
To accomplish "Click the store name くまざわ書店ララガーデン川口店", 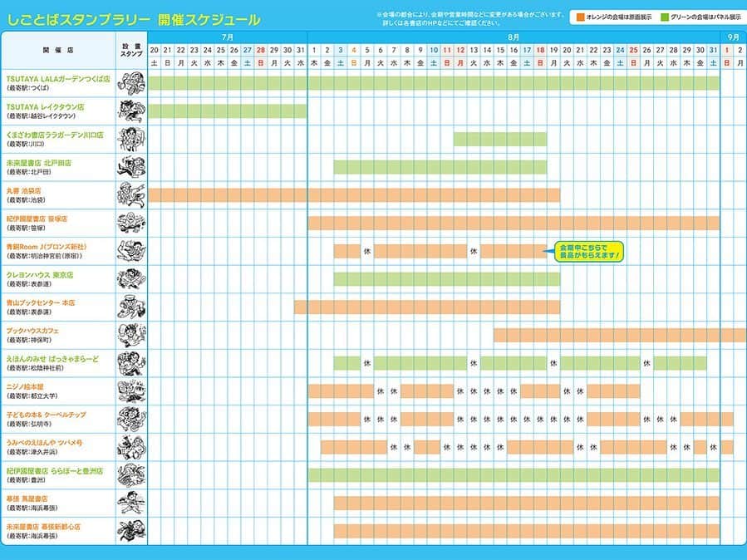I will tap(55, 135).
